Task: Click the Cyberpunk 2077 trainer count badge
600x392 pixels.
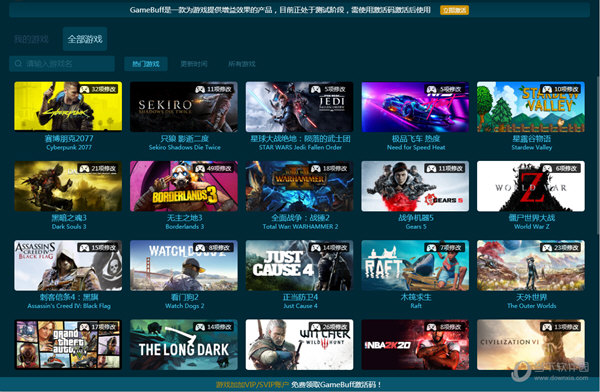Action: [98, 89]
